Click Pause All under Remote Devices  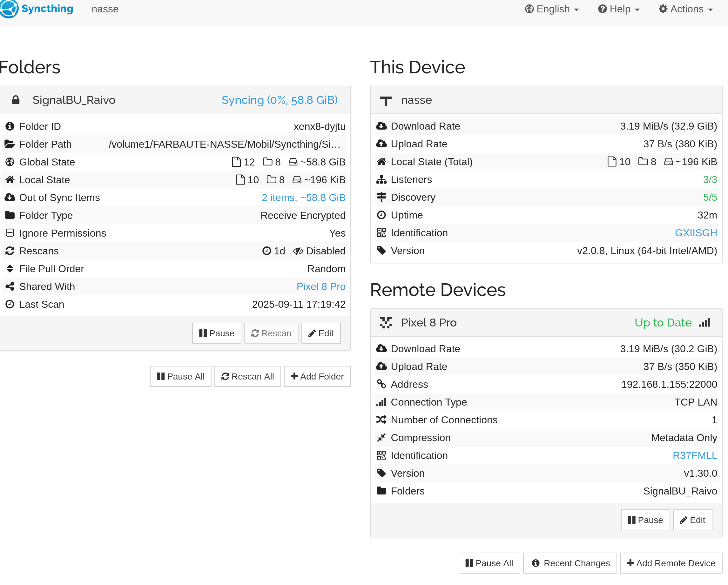click(x=489, y=563)
